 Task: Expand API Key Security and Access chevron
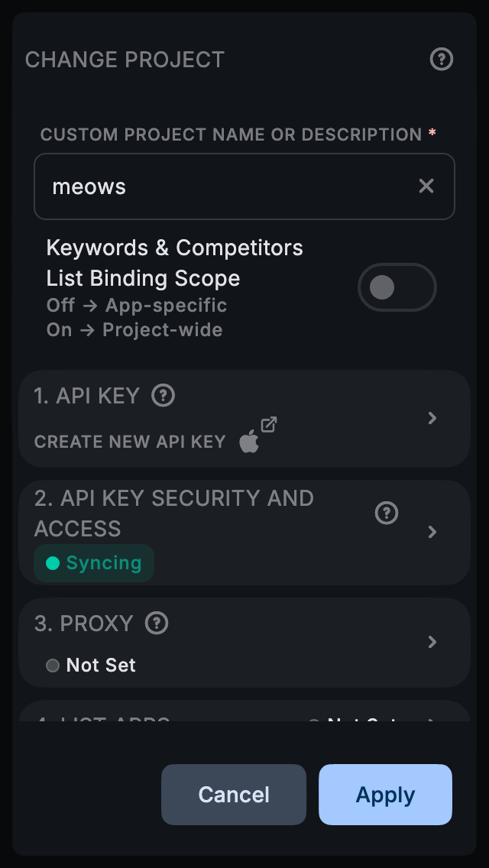(432, 532)
